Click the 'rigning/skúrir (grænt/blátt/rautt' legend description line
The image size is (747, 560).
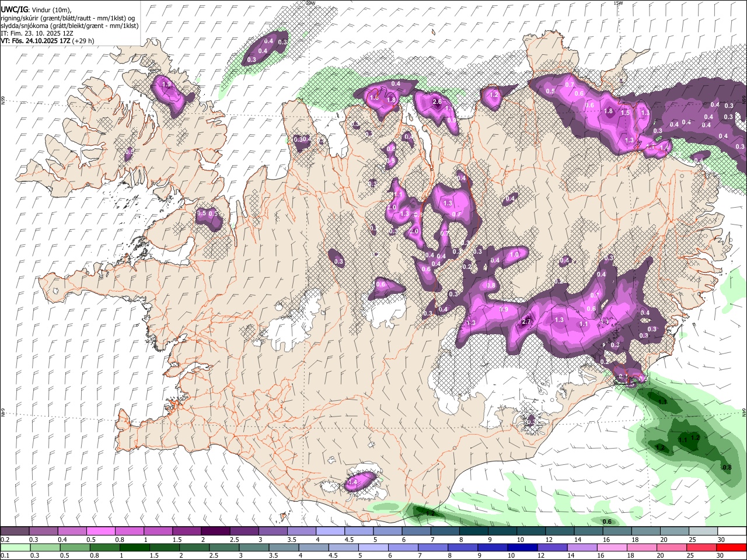point(68,18)
